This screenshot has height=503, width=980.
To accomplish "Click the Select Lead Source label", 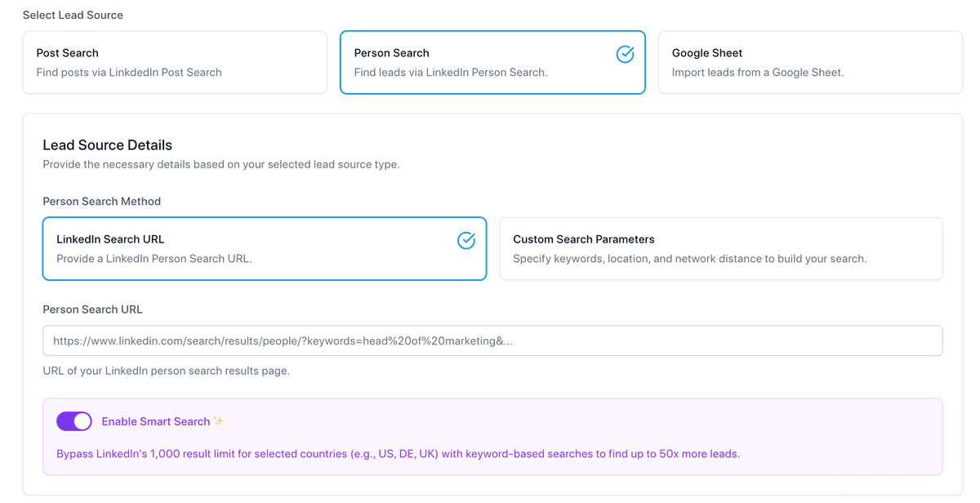I will [73, 15].
